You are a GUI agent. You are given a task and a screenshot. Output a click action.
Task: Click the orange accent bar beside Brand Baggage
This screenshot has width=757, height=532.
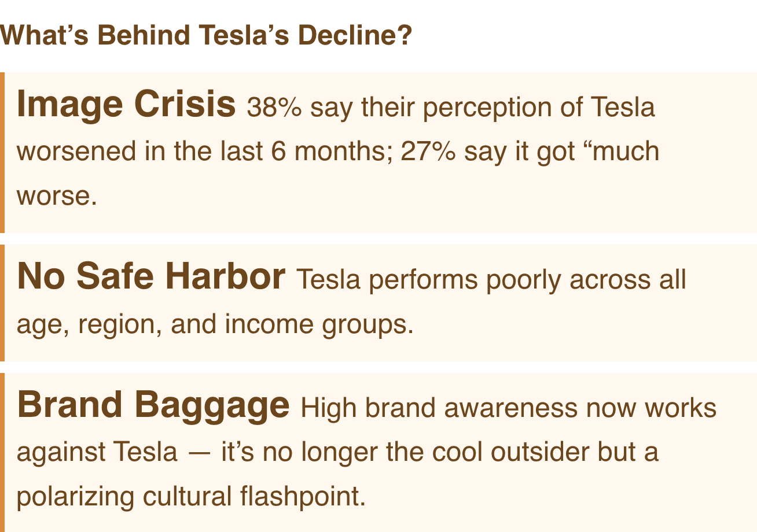tap(2, 452)
